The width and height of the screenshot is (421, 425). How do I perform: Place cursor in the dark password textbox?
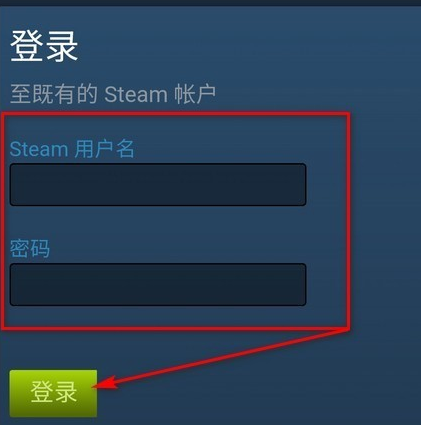point(158,284)
